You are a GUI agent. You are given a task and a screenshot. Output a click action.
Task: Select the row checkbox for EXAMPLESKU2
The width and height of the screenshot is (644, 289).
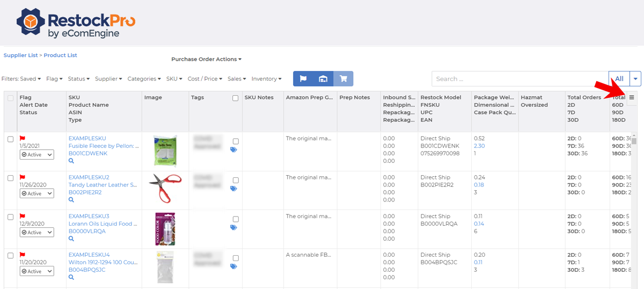[10, 178]
